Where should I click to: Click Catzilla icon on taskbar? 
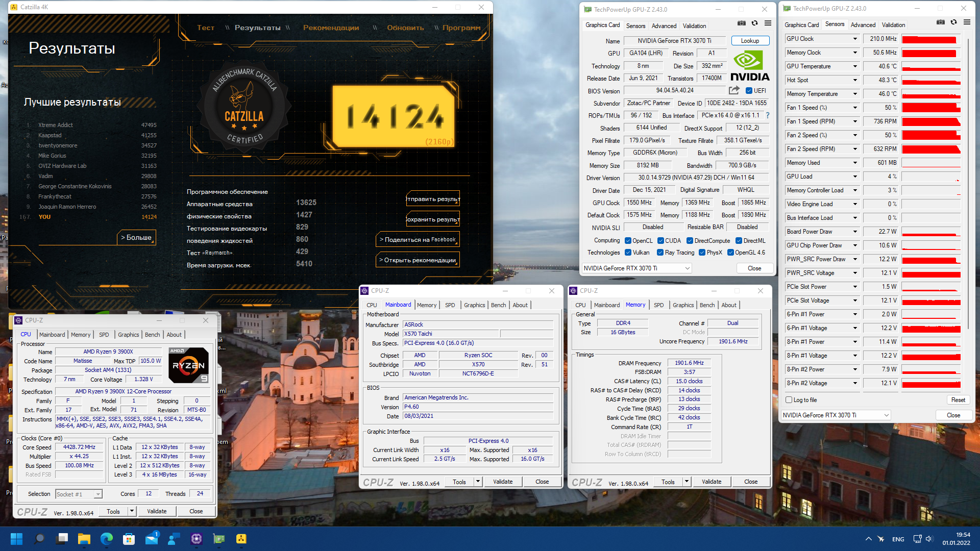pyautogui.click(x=241, y=539)
